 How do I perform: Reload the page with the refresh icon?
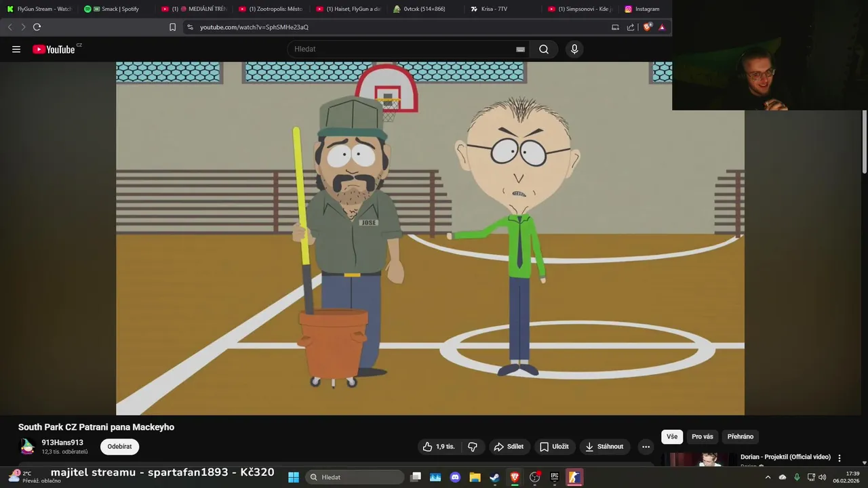coord(37,27)
